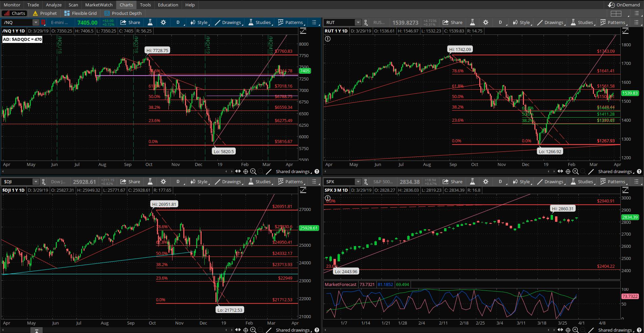The image size is (644, 333).
Task: Click the price-axis curve icon on SPX chart
Action: [625, 190]
